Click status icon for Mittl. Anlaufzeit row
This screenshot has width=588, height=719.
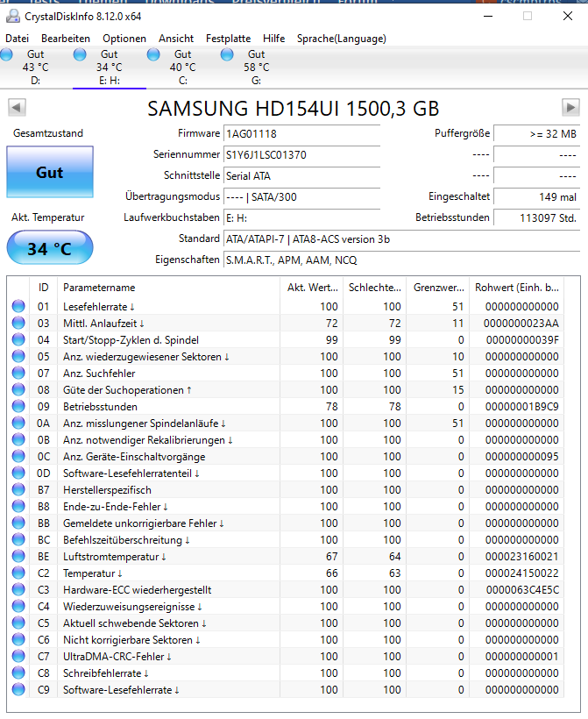coord(18,324)
